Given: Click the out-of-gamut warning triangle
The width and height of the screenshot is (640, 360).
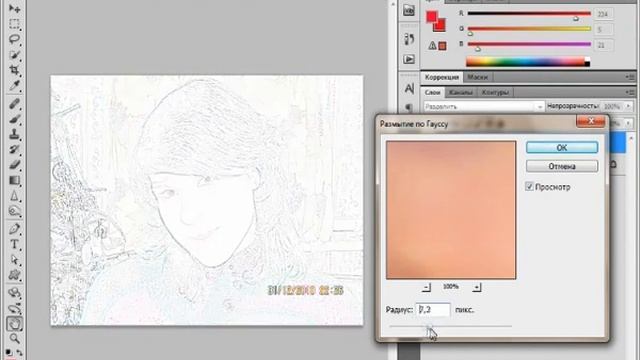Looking at the screenshot, I should tap(432, 46).
